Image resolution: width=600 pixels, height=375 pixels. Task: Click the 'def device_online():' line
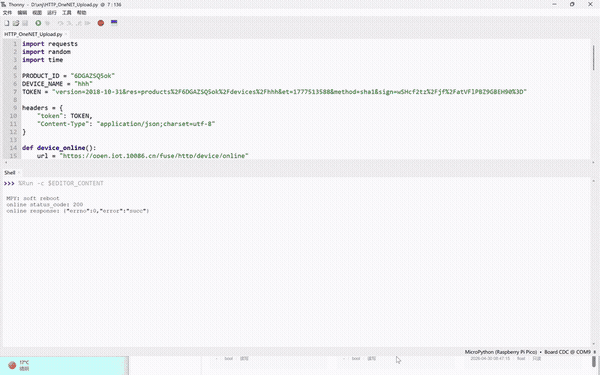click(59, 148)
